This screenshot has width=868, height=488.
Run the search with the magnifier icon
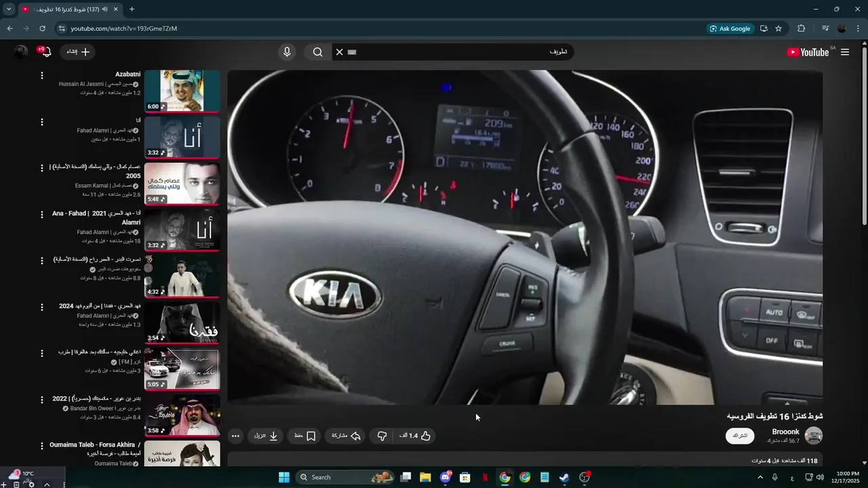[x=317, y=52]
